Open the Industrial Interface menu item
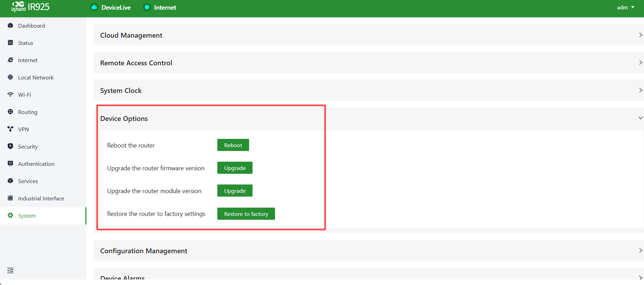Image resolution: width=644 pixels, height=285 pixels. [43, 199]
